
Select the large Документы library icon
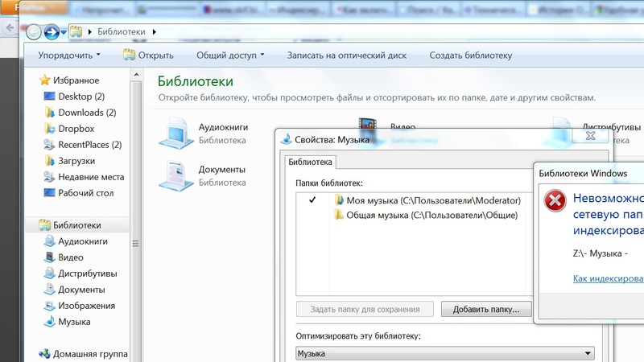(x=175, y=175)
